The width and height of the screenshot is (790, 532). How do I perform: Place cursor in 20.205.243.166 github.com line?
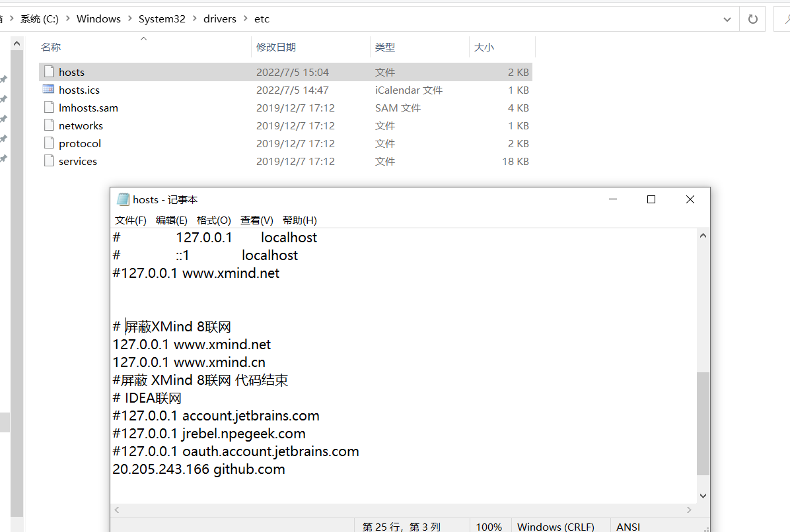[x=199, y=469]
